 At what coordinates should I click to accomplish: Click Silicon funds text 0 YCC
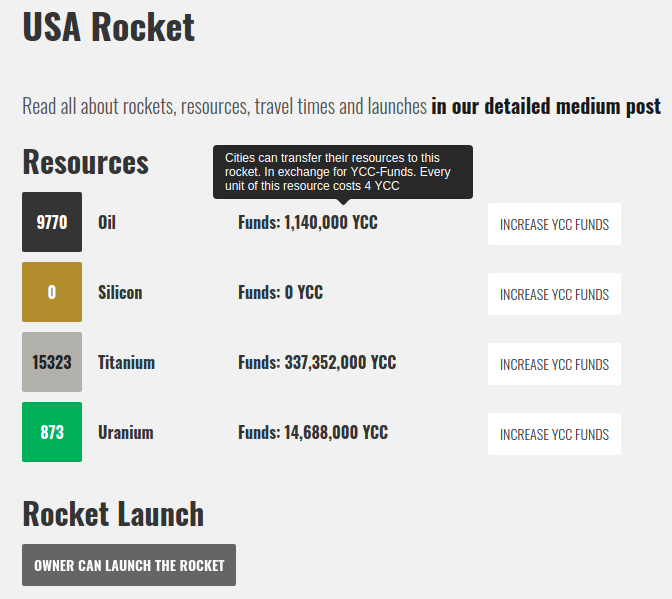point(280,292)
